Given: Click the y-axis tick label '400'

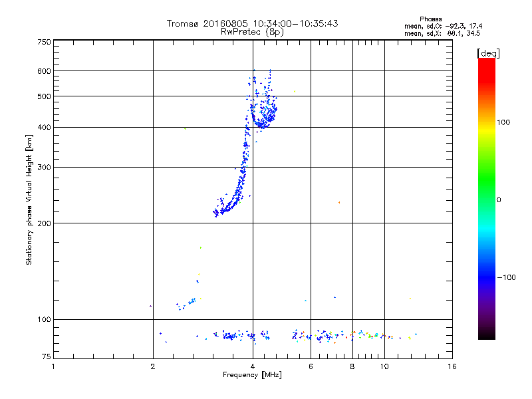Looking at the screenshot, I should coord(44,127).
